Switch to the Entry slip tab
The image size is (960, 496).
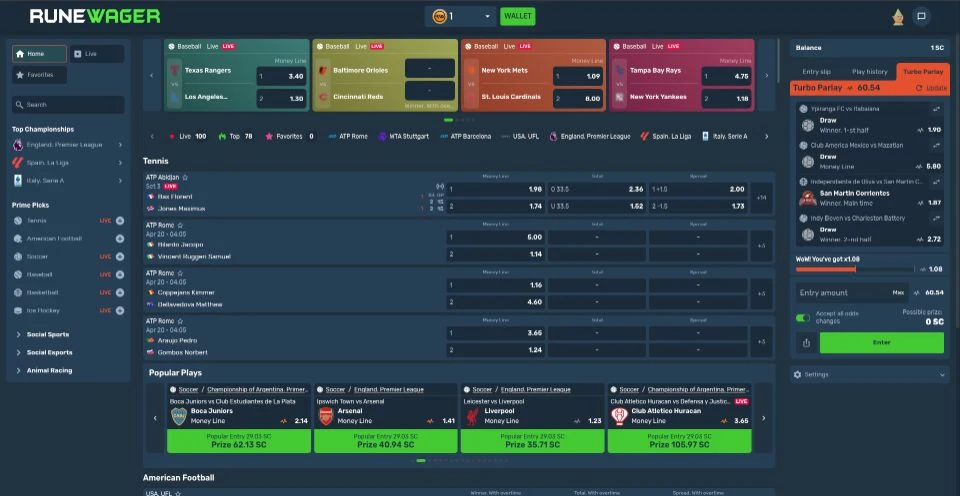(x=816, y=72)
